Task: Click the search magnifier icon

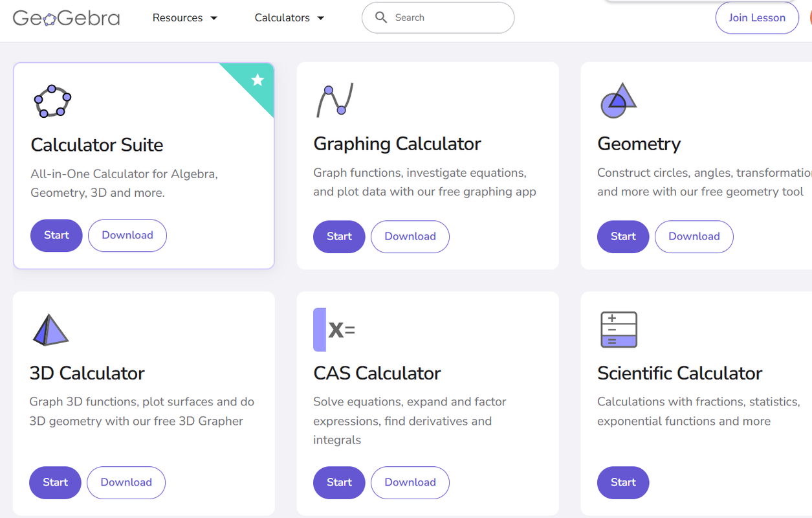Action: (x=381, y=17)
